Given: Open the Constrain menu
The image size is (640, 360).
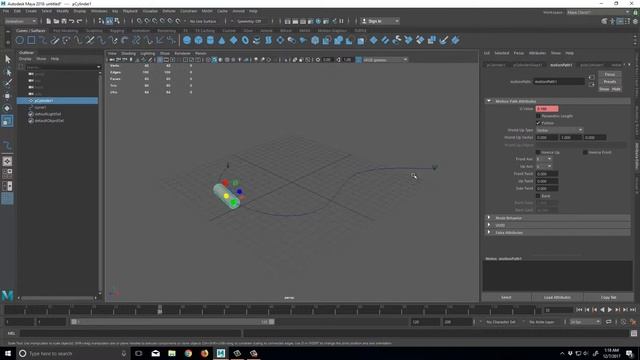Looking at the screenshot, I should (188, 11).
